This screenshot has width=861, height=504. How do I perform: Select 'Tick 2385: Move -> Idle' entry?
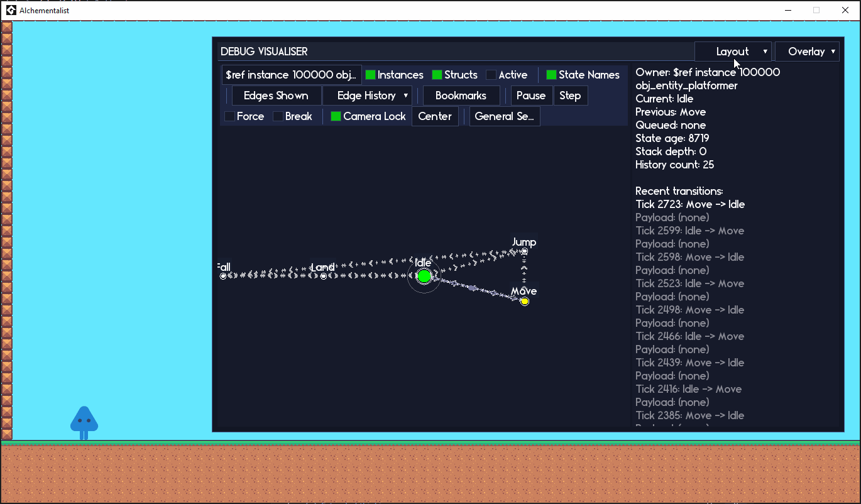pyautogui.click(x=690, y=415)
